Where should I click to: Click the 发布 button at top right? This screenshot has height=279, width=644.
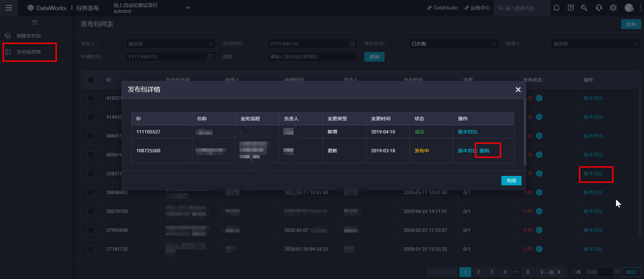click(x=631, y=24)
